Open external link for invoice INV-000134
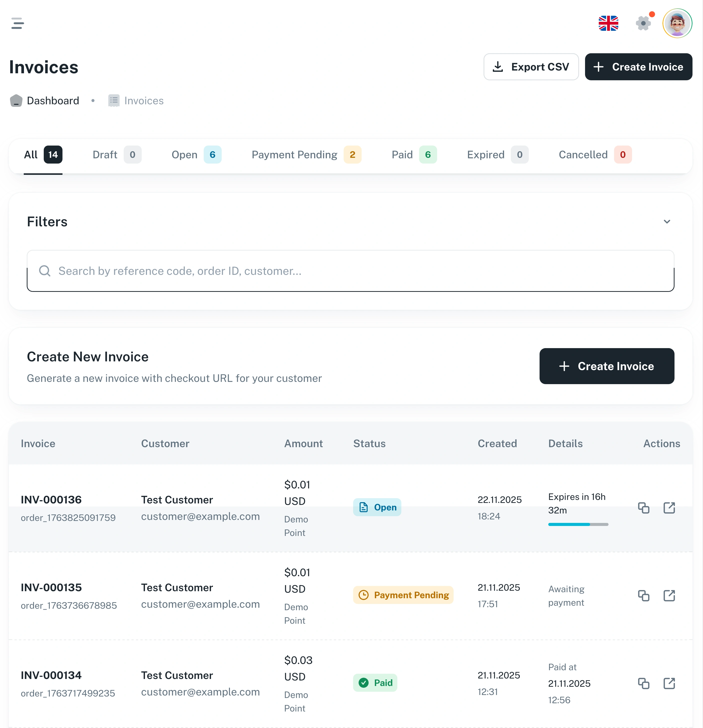Viewport: 703px width, 728px height. coord(669,683)
